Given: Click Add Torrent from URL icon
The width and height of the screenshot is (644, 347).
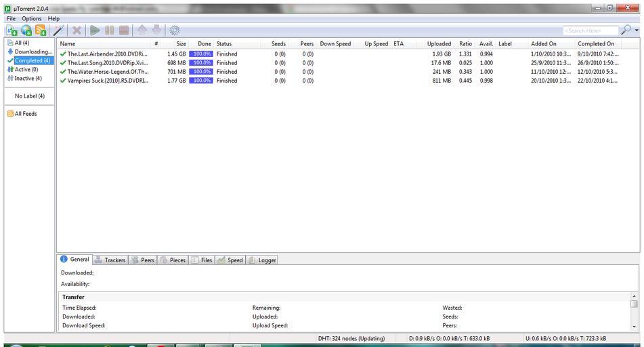Looking at the screenshot, I should pos(26,30).
